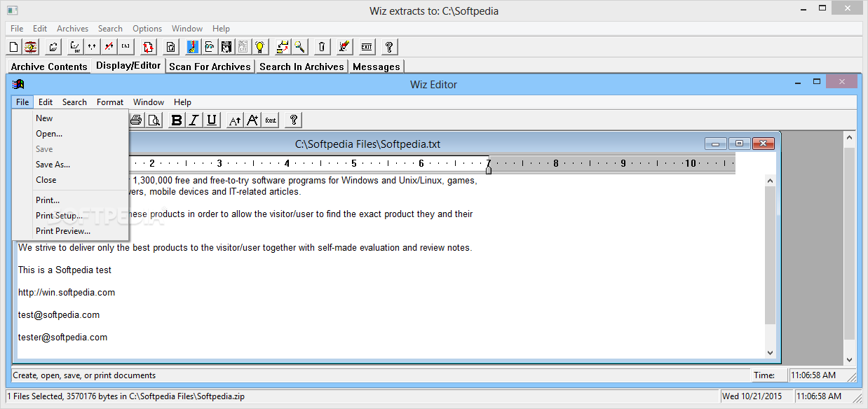Switch to the Scan For Archives tab
This screenshot has width=868, height=409.
click(210, 67)
